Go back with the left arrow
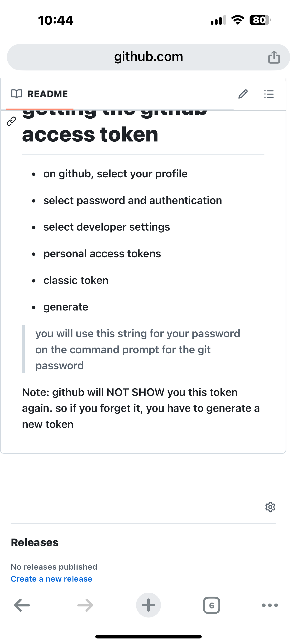Screen dimensions: 297x644 tap(22, 605)
